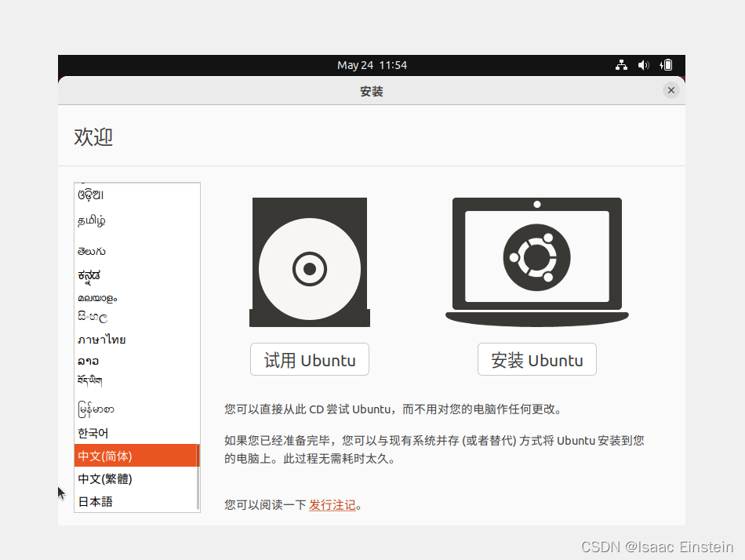This screenshot has height=560, width=745.
Task: Open the clock showing May 24 11:54
Action: (372, 65)
